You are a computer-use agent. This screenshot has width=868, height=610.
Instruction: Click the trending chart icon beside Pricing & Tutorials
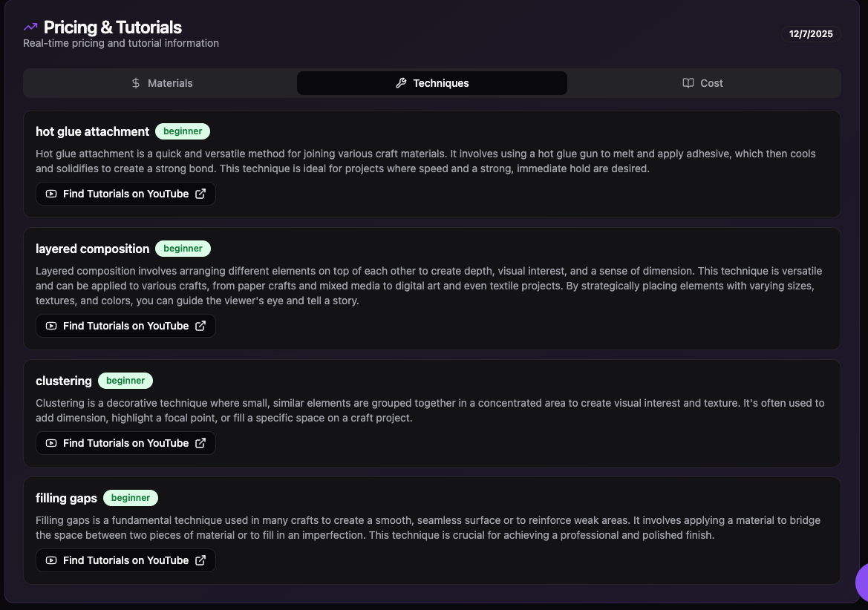click(30, 27)
